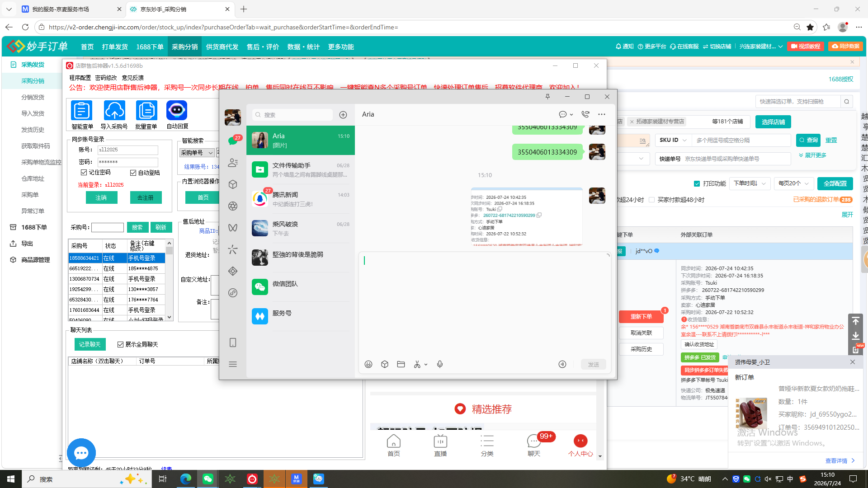This screenshot has height=488, width=868.
Task: Open the 采购单号 combo box
Action: pyautogui.click(x=197, y=153)
